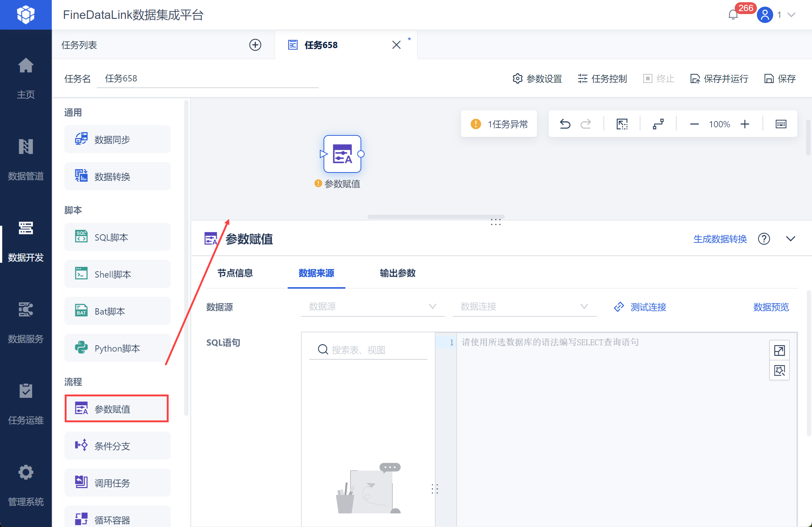Open the 数据连接 dropdown
Viewport: 812px width, 527px height.
524,307
